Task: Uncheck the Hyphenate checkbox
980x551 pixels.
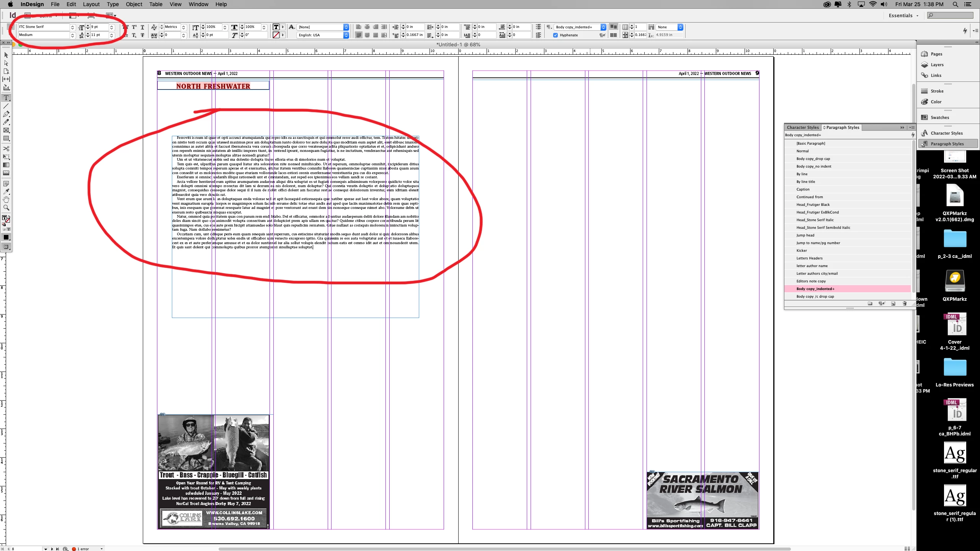Action: (555, 35)
